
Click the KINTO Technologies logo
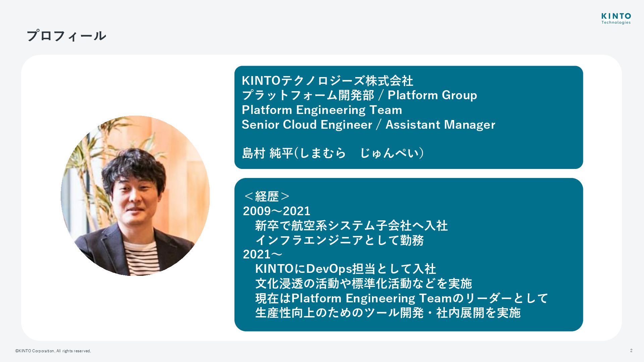616,19
